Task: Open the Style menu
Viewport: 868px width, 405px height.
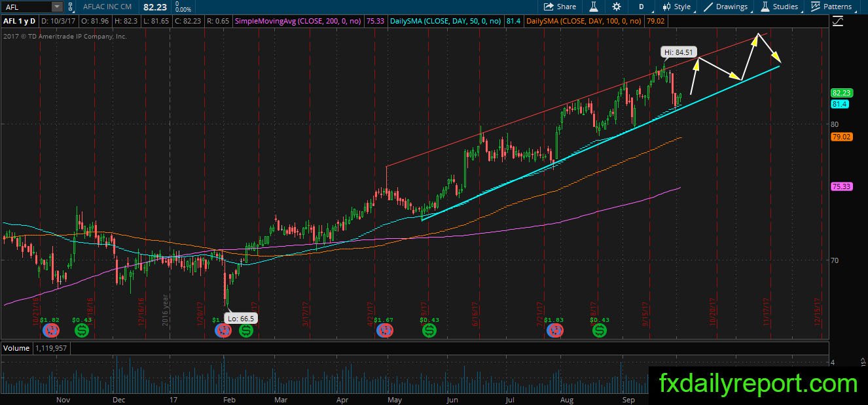Action: (x=676, y=7)
